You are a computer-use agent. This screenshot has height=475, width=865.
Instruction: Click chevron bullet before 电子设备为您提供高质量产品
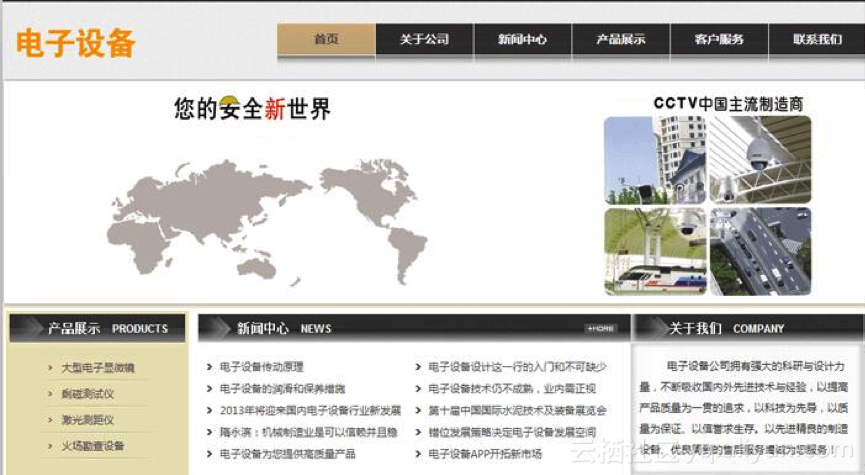(210, 454)
